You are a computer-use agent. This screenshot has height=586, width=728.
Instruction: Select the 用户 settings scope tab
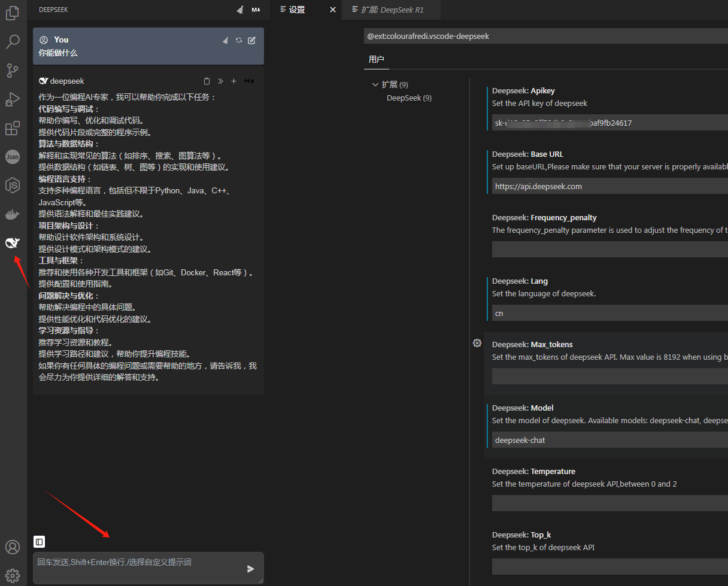click(x=377, y=59)
